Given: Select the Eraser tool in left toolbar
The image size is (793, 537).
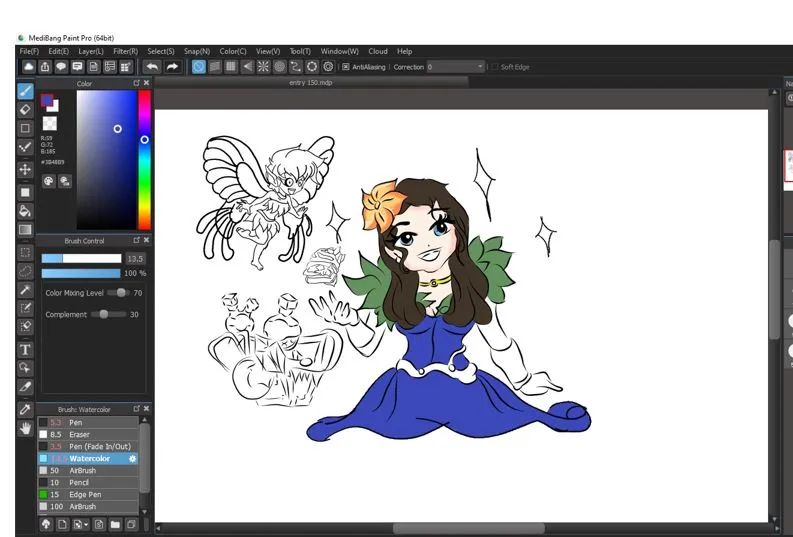Looking at the screenshot, I should (x=25, y=110).
